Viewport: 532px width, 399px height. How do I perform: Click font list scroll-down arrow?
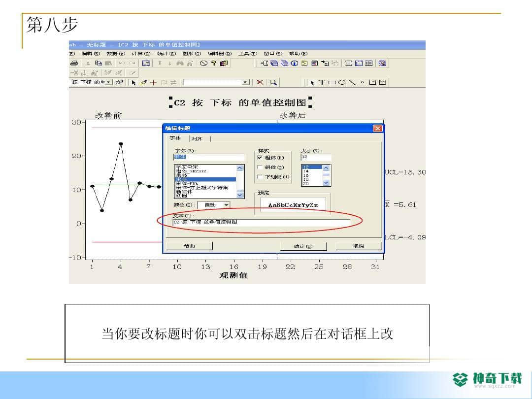(x=240, y=195)
